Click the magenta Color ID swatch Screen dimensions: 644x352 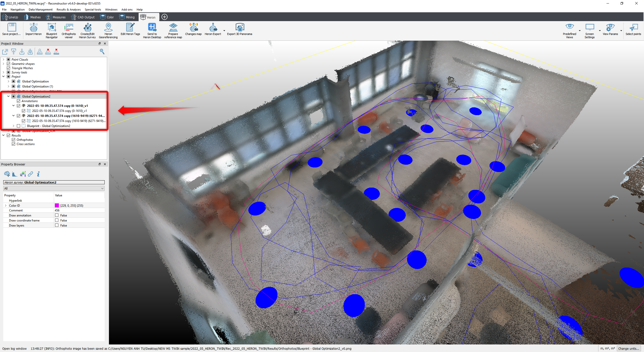[x=57, y=206]
